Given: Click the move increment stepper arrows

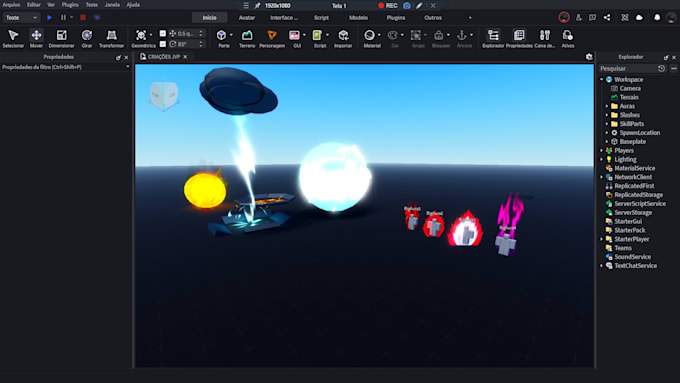Looking at the screenshot, I should tap(201, 33).
